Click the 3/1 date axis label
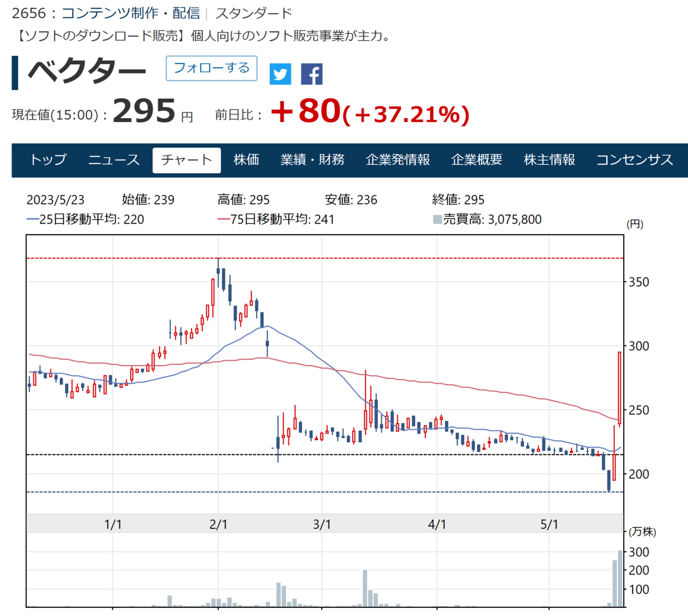The width and height of the screenshot is (688, 616). coord(322,524)
